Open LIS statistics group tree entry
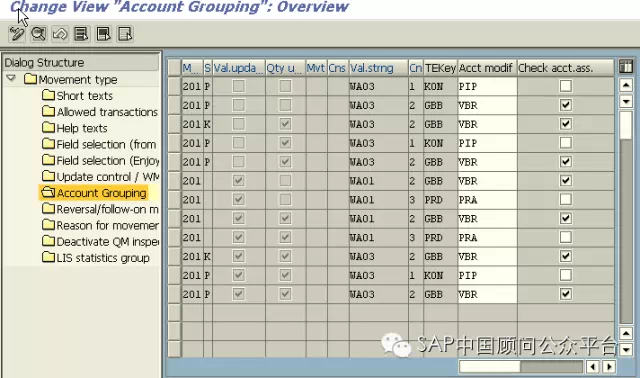The width and height of the screenshot is (640, 378). pos(103,258)
